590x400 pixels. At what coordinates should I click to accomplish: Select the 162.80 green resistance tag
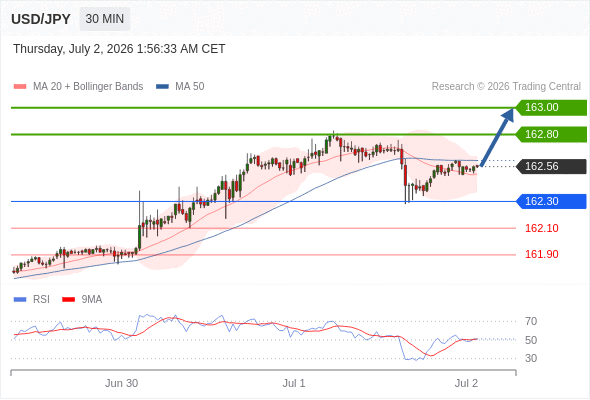[x=551, y=134]
